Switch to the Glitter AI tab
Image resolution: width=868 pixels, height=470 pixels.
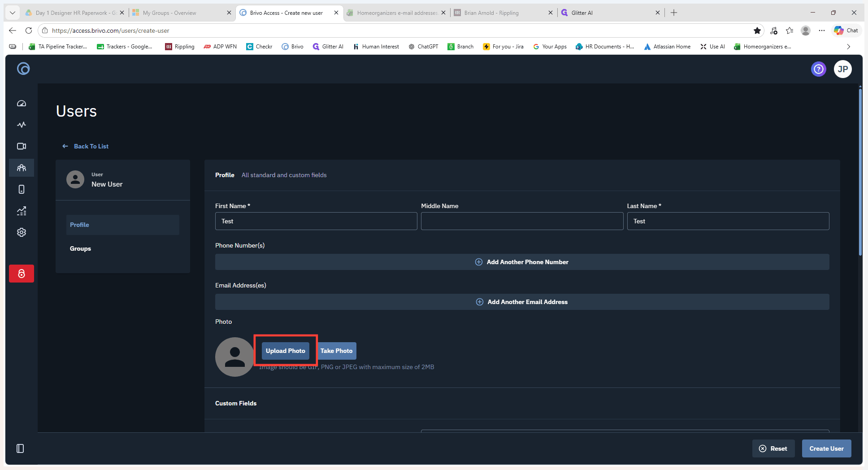[x=612, y=13]
